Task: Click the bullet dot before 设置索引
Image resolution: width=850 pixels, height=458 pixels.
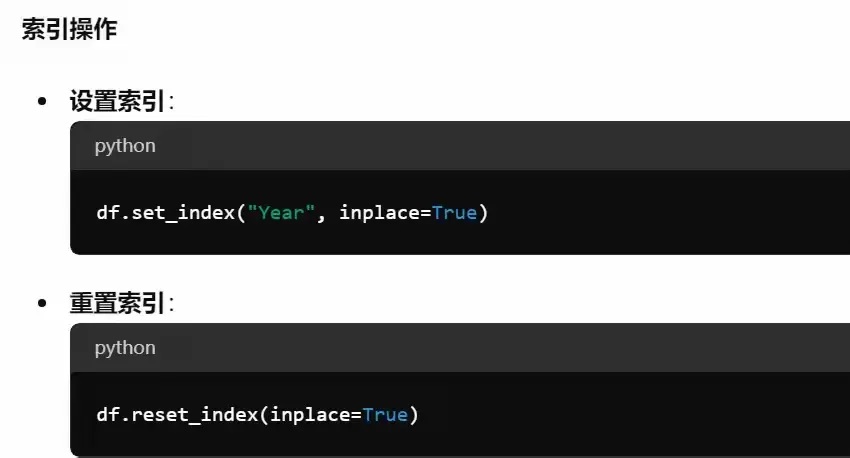Action: [x=42, y=102]
